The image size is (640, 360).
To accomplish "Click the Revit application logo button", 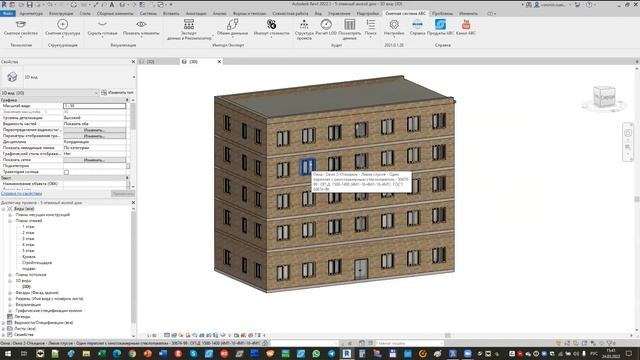I will [4, 4].
